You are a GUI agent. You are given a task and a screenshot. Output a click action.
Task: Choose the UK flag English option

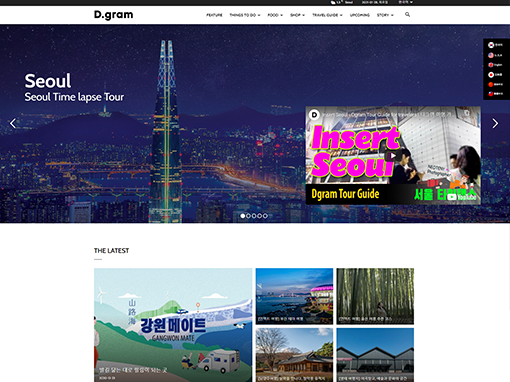pyautogui.click(x=495, y=65)
